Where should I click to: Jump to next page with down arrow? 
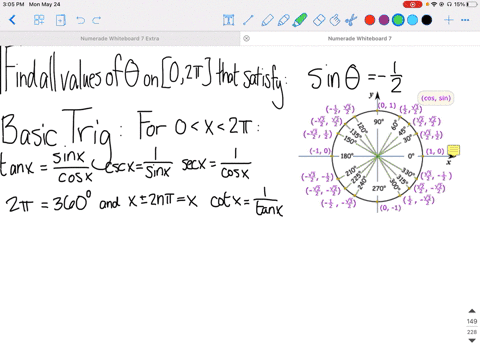pyautogui.click(x=472, y=340)
